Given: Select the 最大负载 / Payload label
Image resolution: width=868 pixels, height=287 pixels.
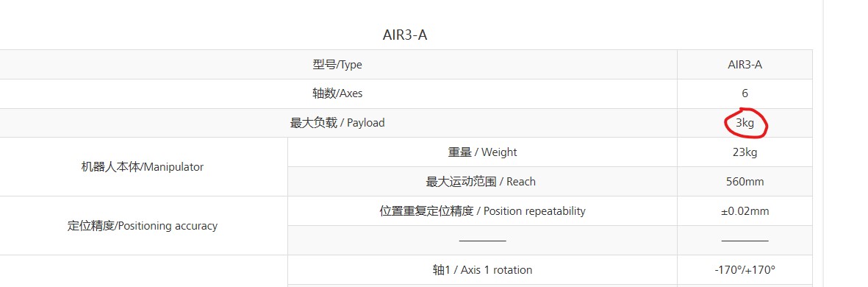Looking at the screenshot, I should click(337, 123).
